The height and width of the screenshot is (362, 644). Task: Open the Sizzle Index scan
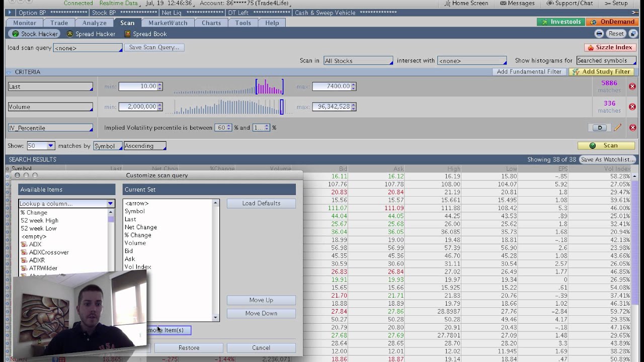pos(610,47)
